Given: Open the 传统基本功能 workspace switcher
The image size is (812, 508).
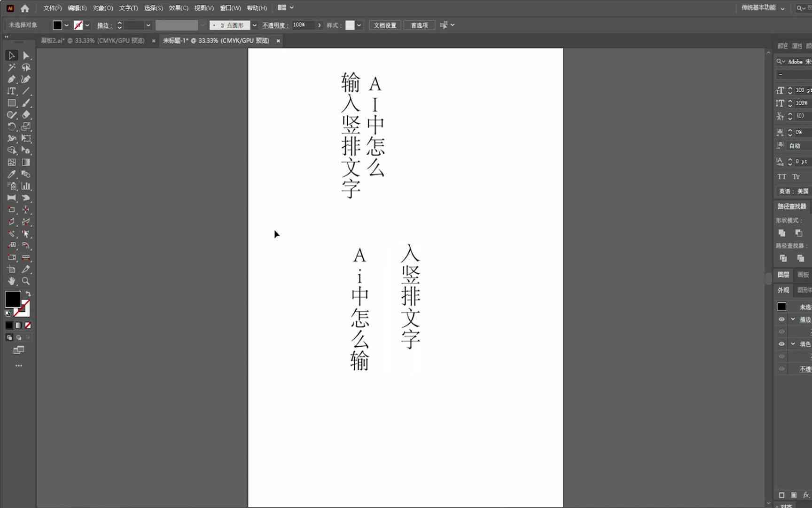Looking at the screenshot, I should pos(763,8).
